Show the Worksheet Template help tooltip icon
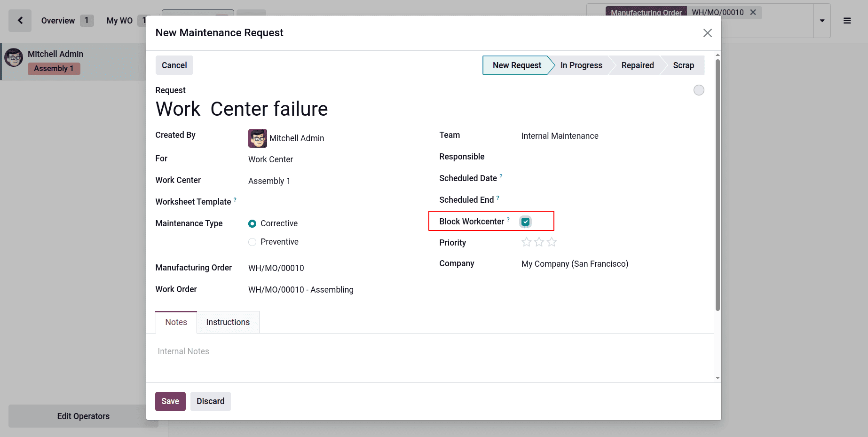Image resolution: width=868 pixels, height=437 pixels. click(x=235, y=199)
